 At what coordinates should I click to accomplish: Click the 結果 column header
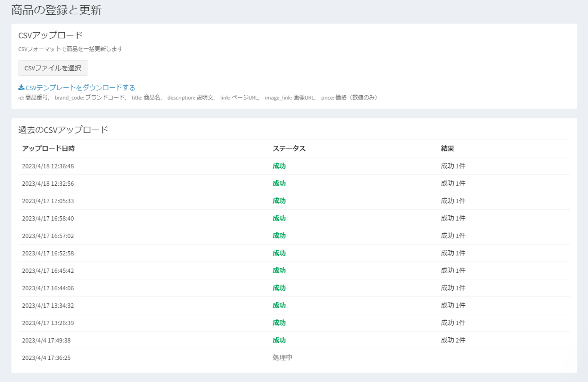pos(447,149)
